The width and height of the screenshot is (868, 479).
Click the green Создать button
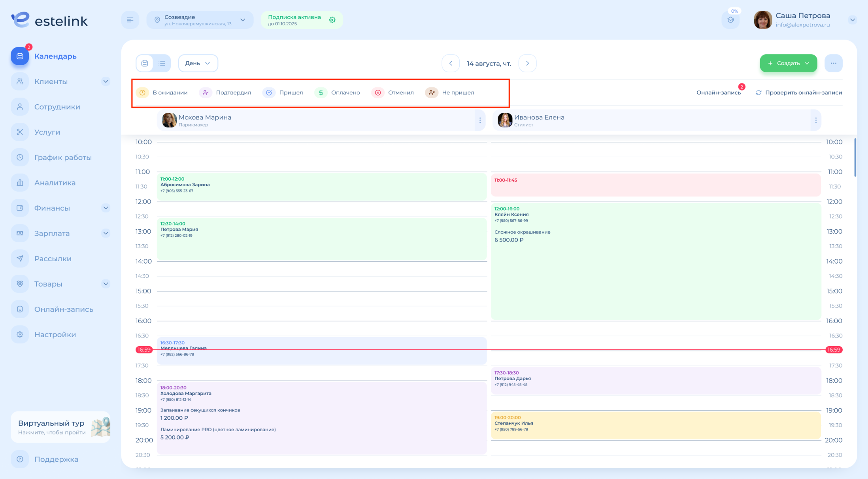(788, 63)
